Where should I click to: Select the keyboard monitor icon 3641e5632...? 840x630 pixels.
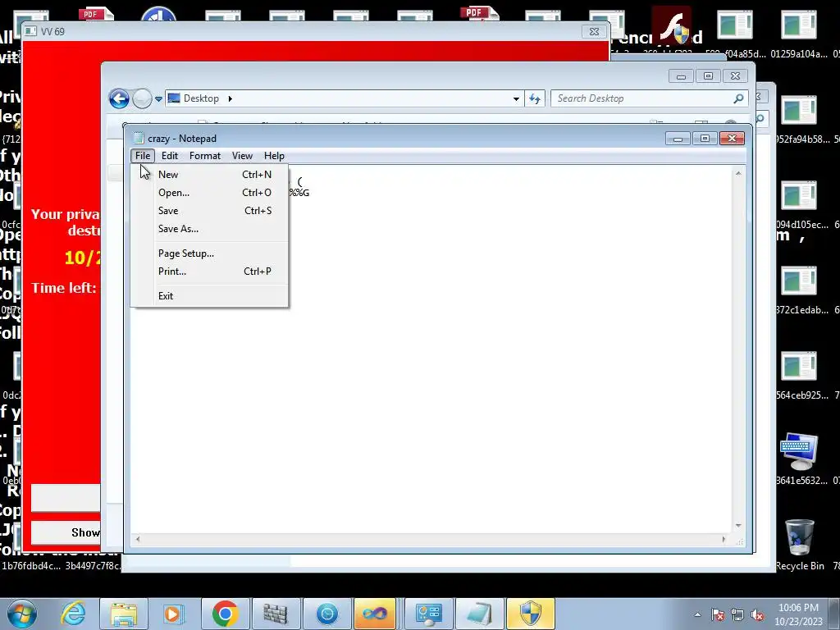point(799,459)
